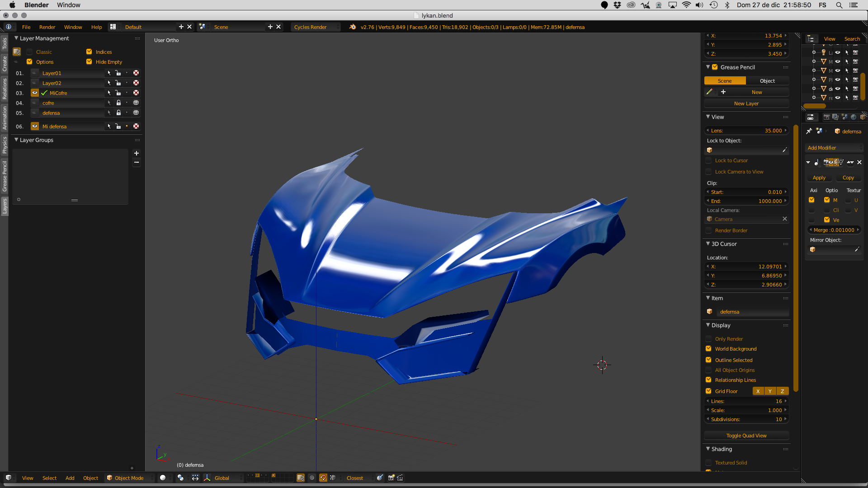This screenshot has width=868, height=488.
Task: Click the Toggle Quad View button
Action: (x=746, y=436)
